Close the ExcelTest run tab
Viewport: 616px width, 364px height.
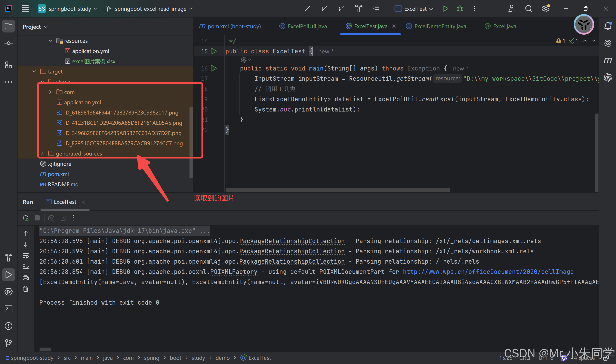83,202
